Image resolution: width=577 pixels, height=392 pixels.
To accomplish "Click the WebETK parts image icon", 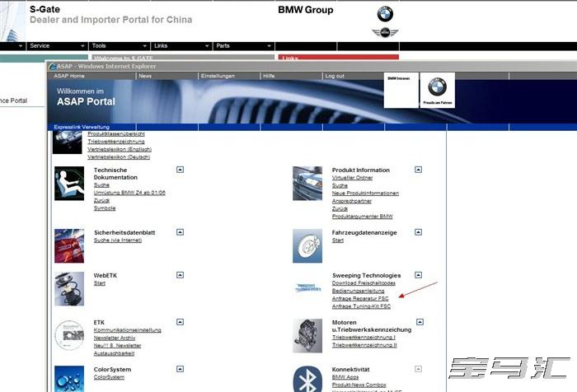I will coord(69,289).
